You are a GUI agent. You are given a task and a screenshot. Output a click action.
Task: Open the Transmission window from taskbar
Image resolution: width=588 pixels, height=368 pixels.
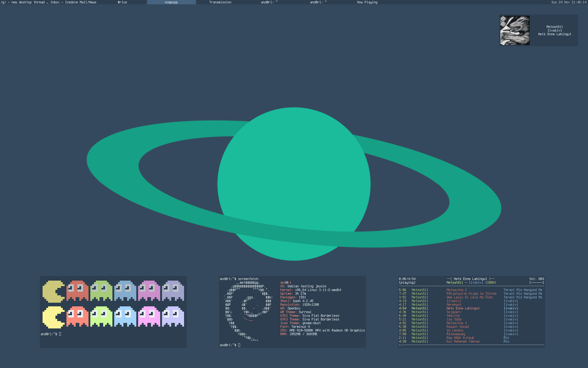pos(220,2)
